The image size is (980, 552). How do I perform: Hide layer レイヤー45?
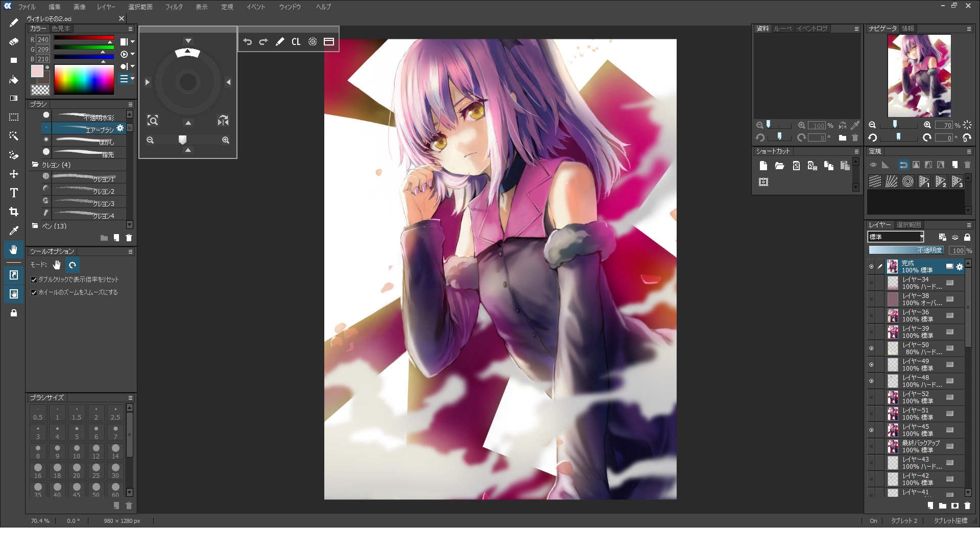pos(871,430)
